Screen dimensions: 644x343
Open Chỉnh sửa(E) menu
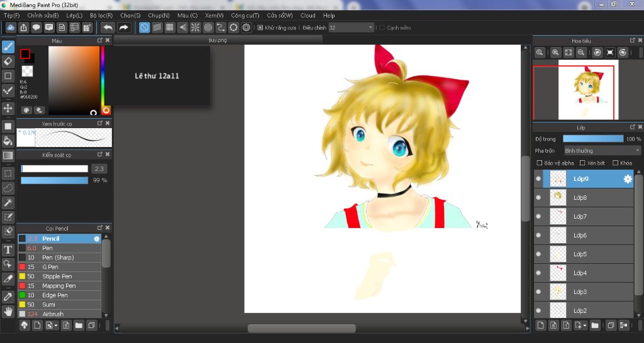coord(43,15)
